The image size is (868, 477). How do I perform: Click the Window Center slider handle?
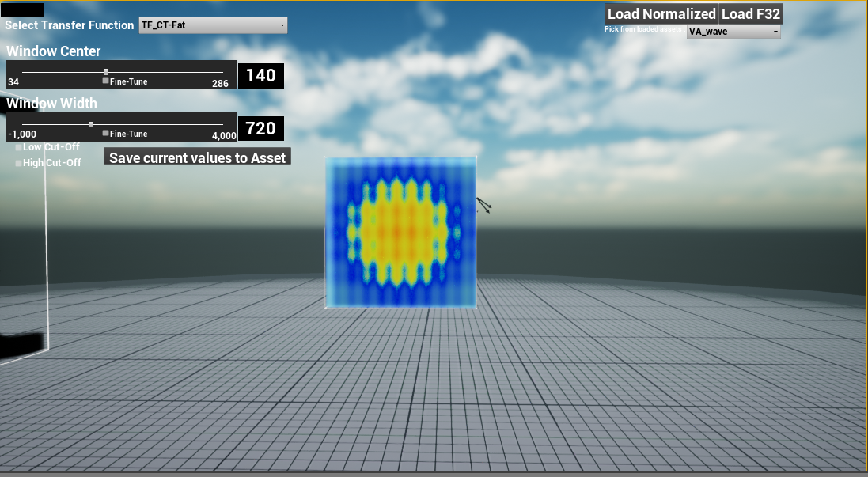click(105, 72)
